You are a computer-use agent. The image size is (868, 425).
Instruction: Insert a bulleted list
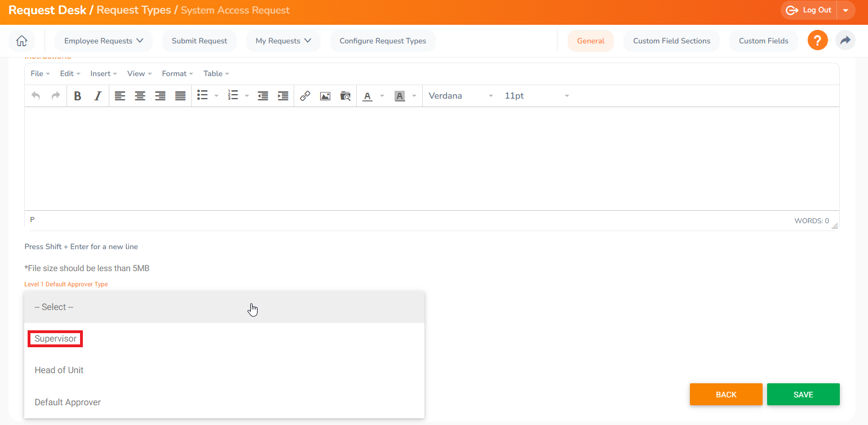(x=202, y=96)
